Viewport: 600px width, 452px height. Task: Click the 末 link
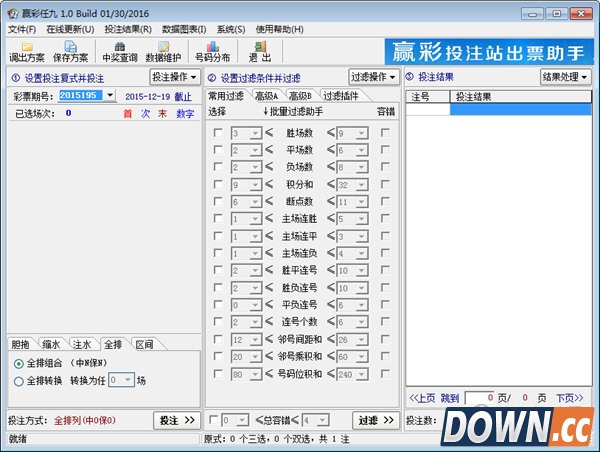(x=163, y=114)
